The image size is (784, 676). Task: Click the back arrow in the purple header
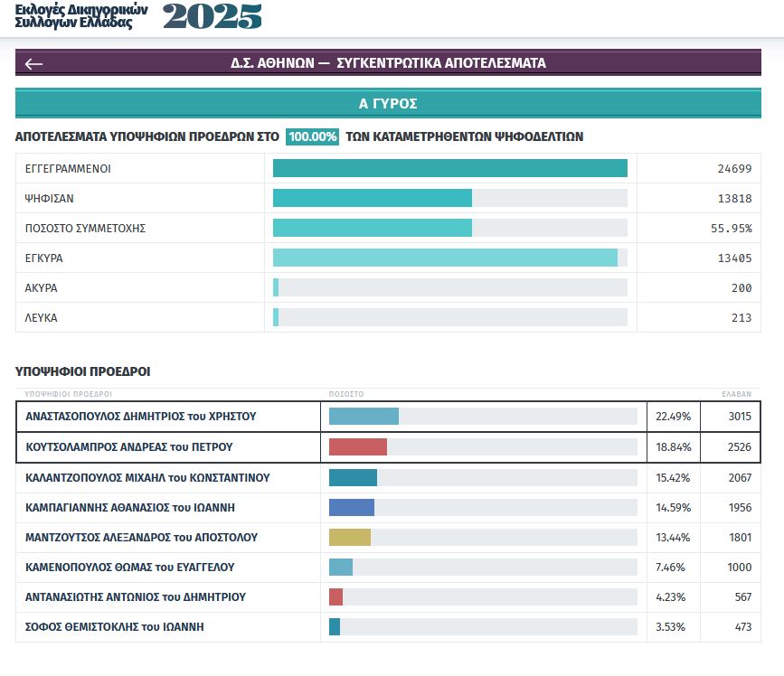tap(34, 63)
